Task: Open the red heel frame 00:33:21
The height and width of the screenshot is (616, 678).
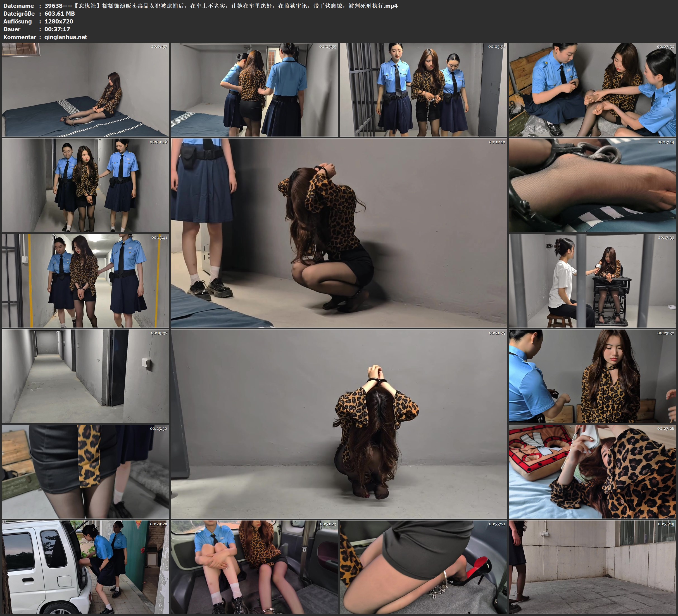Action: (x=423, y=567)
